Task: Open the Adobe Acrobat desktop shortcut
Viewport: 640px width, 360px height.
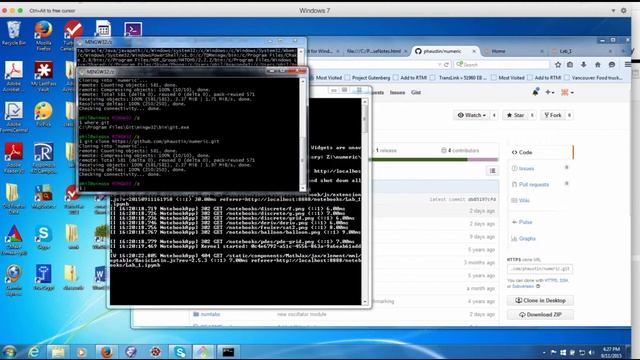Action: [13, 76]
